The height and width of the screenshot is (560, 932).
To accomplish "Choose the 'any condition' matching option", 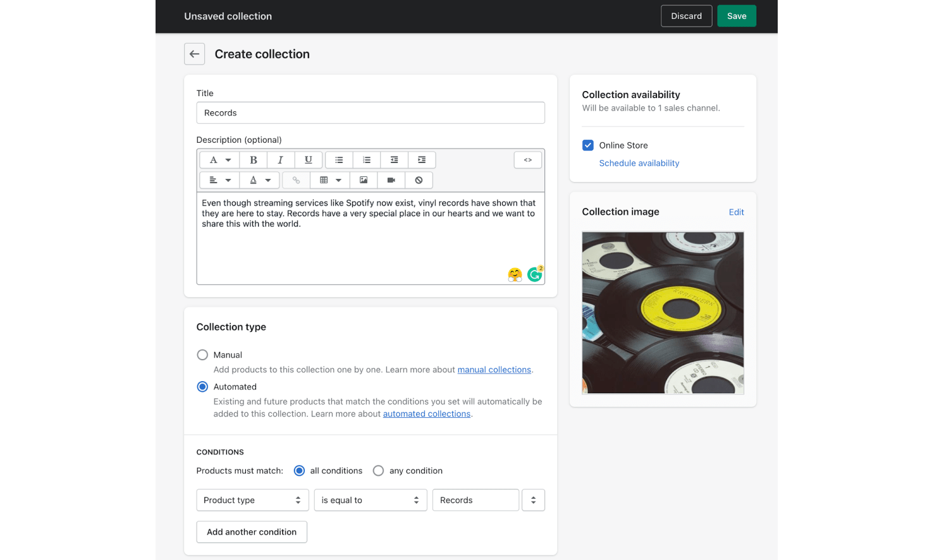I will [378, 470].
